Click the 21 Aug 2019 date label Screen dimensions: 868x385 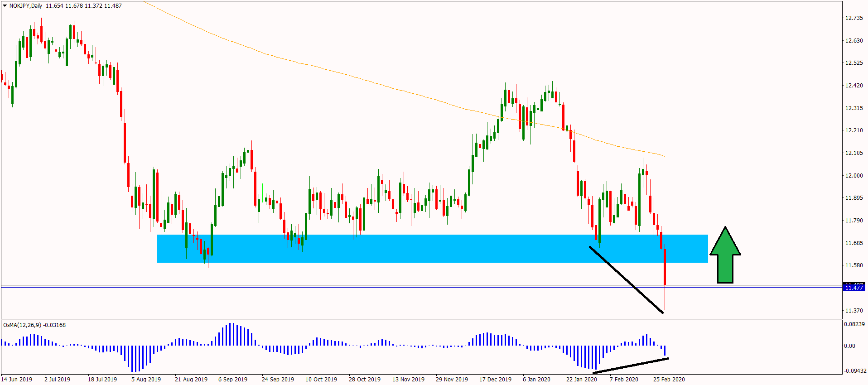pyautogui.click(x=191, y=380)
